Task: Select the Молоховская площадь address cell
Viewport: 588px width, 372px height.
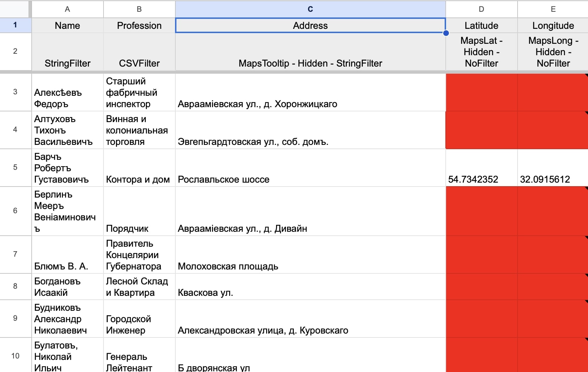Action: (x=310, y=255)
